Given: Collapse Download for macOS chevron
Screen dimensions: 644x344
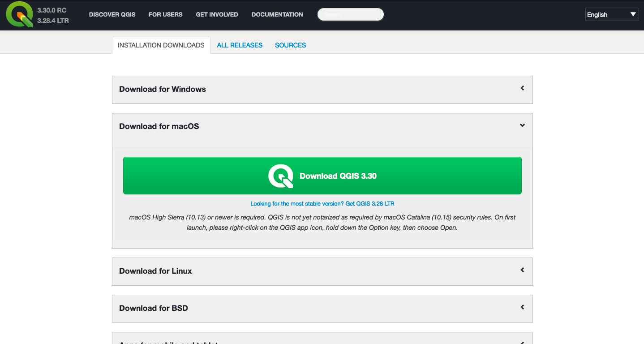Looking at the screenshot, I should [x=522, y=125].
